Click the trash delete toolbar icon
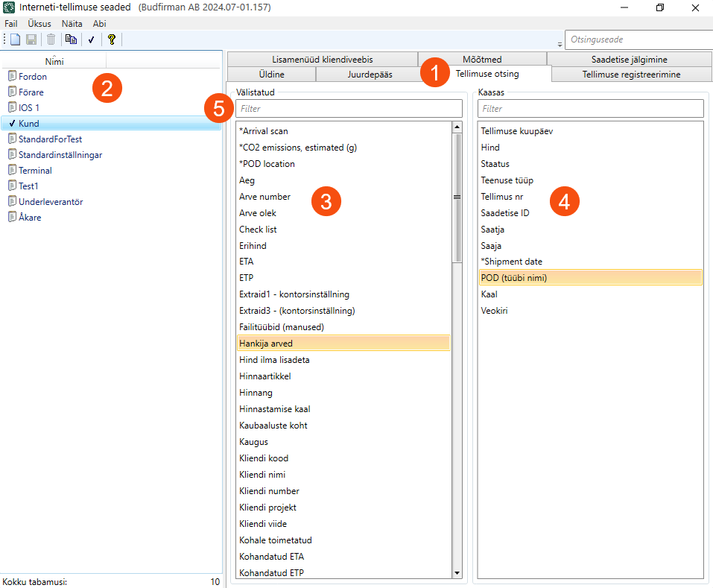Screen dimensions: 713x588 (x=51, y=39)
